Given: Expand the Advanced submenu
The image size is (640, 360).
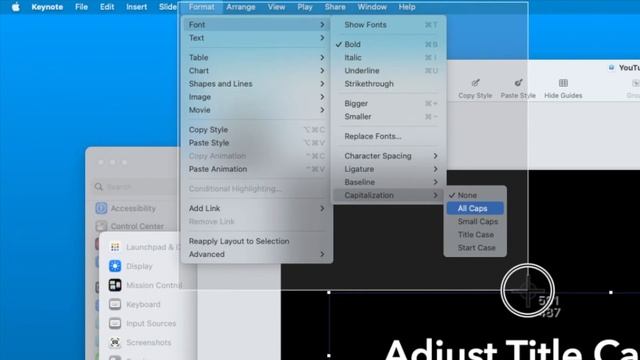Looking at the screenshot, I should coord(257,254).
